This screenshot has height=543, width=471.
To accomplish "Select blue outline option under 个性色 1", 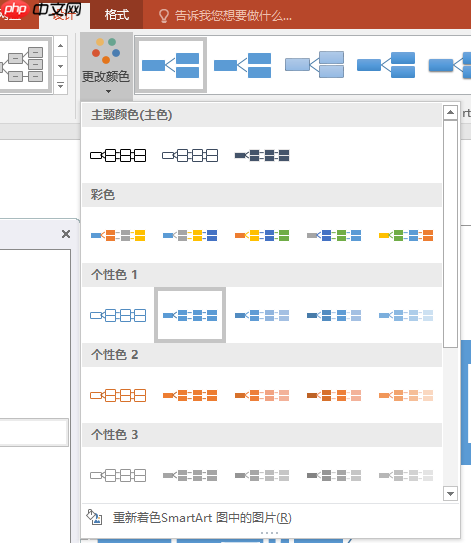I will tap(118, 315).
